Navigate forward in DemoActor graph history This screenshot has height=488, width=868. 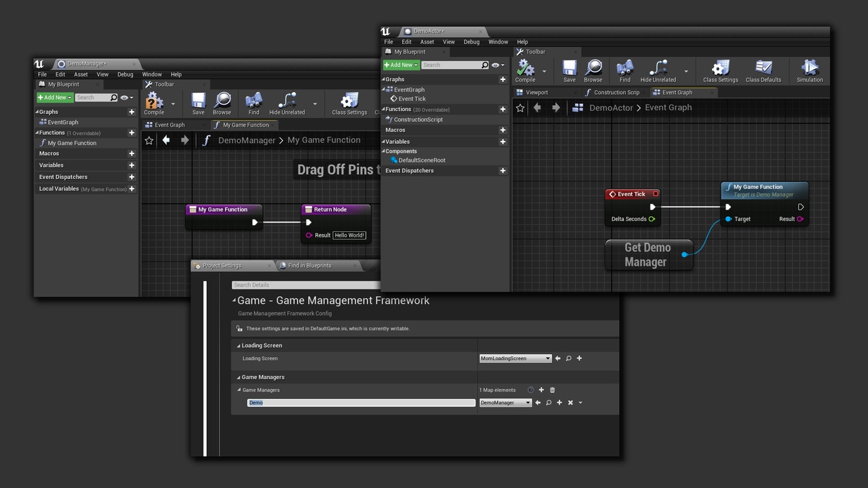click(x=555, y=108)
